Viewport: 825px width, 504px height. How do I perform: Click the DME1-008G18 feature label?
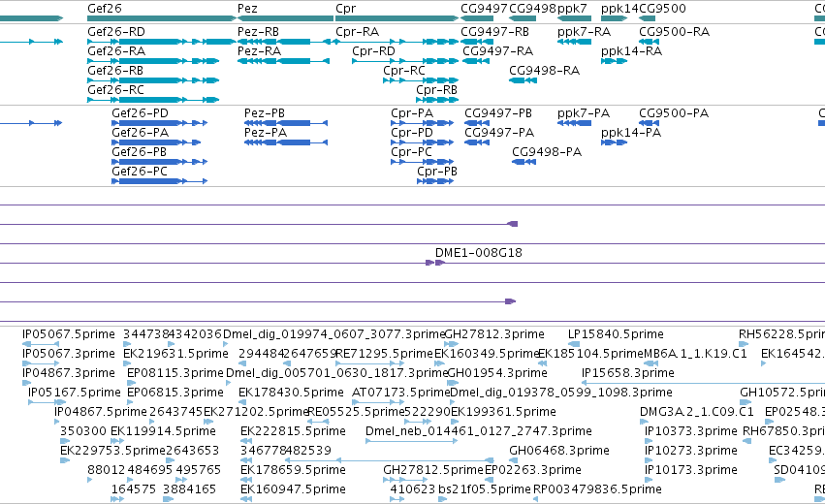(479, 253)
